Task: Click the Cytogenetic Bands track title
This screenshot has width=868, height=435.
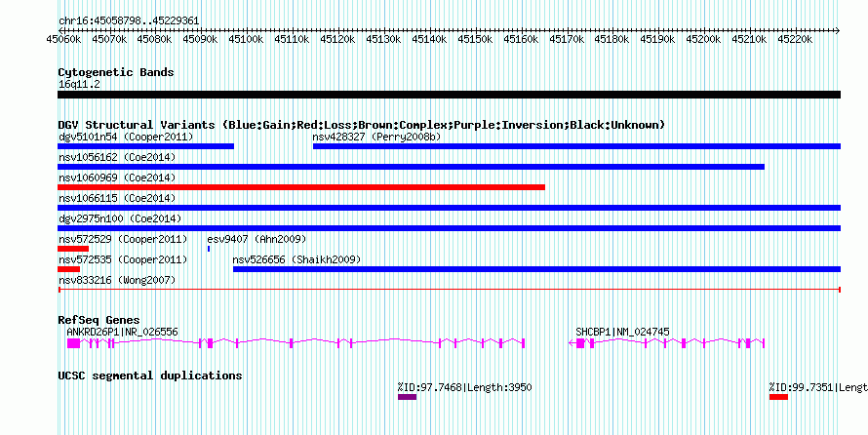Action: point(116,72)
